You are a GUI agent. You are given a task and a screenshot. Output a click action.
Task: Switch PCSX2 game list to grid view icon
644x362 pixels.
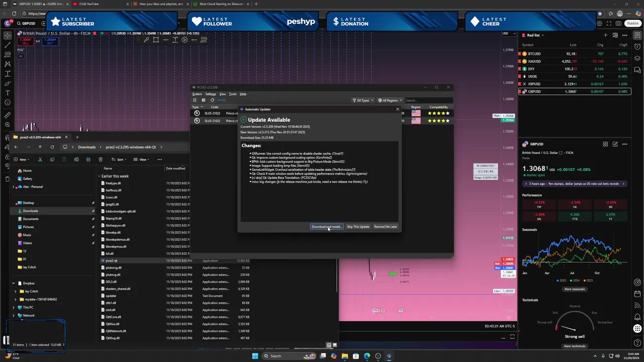coord(203,100)
